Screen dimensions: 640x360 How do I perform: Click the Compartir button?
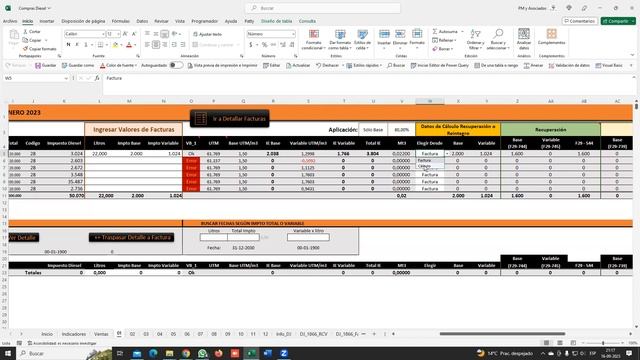[618, 21]
